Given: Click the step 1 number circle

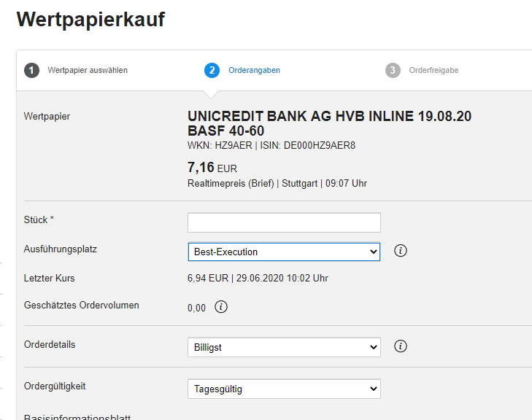Looking at the screenshot, I should coord(31,70).
